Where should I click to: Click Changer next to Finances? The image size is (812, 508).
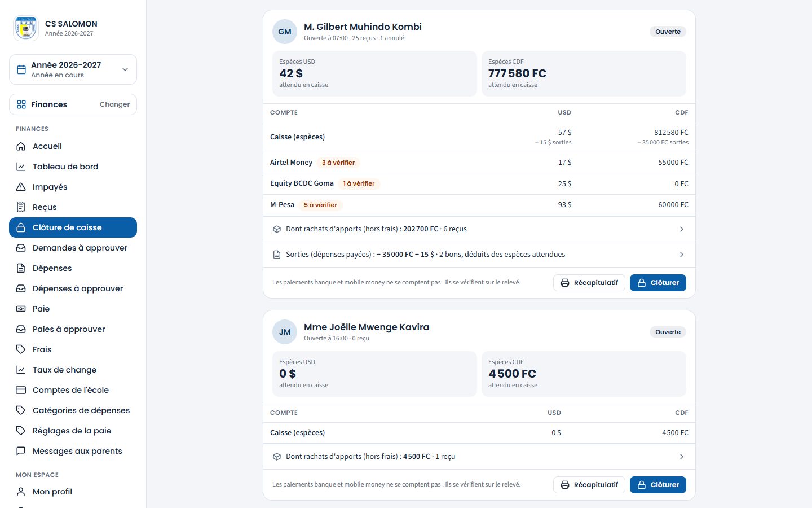coord(114,104)
